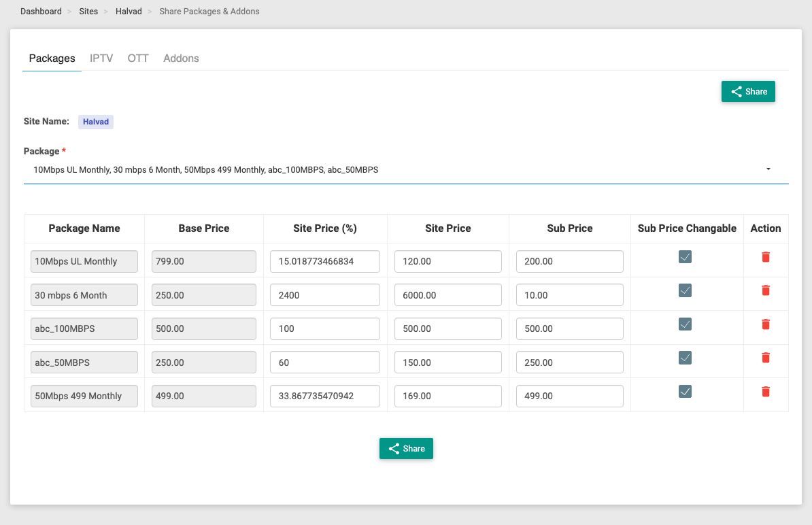The width and height of the screenshot is (812, 525).
Task: Click the 50Mbps 499 Monthly package name field
Action: [84, 396]
